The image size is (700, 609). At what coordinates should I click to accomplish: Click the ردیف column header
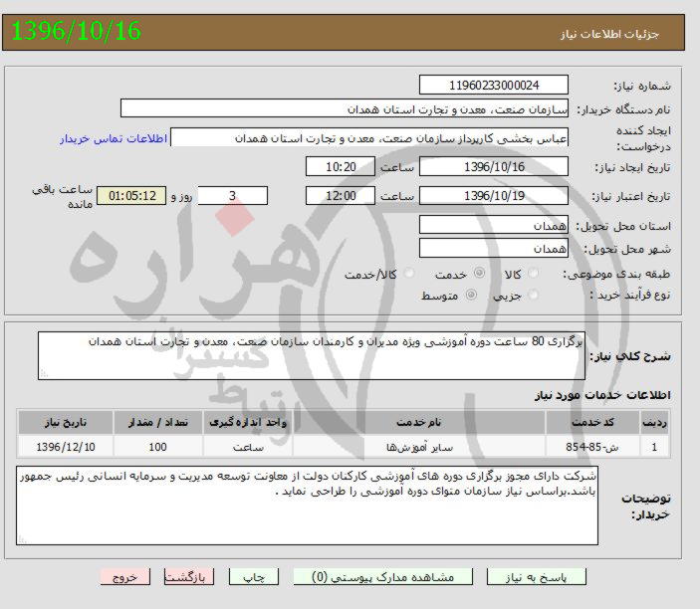click(654, 422)
